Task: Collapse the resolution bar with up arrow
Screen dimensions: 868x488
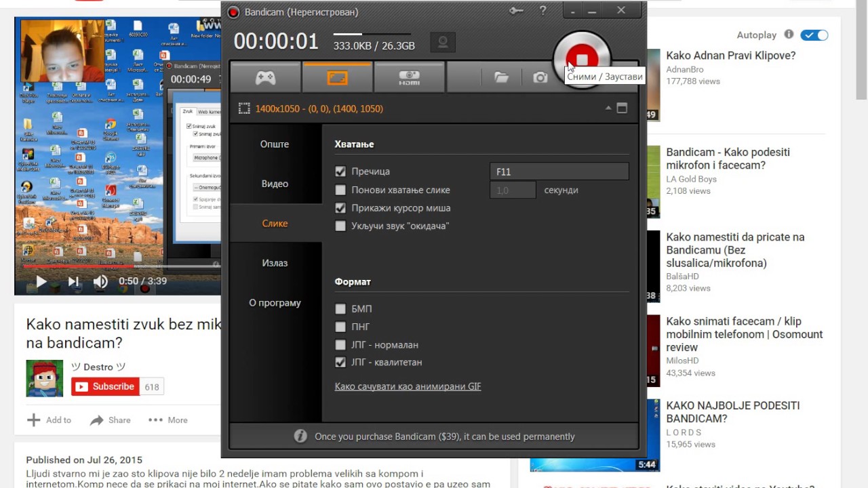Action: 608,108
